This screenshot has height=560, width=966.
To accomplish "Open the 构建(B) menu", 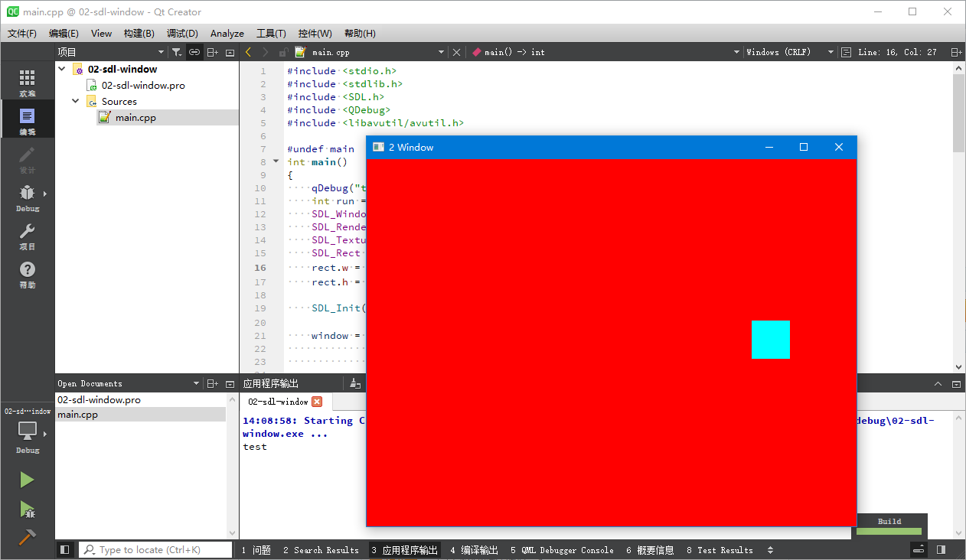I will 139,34.
